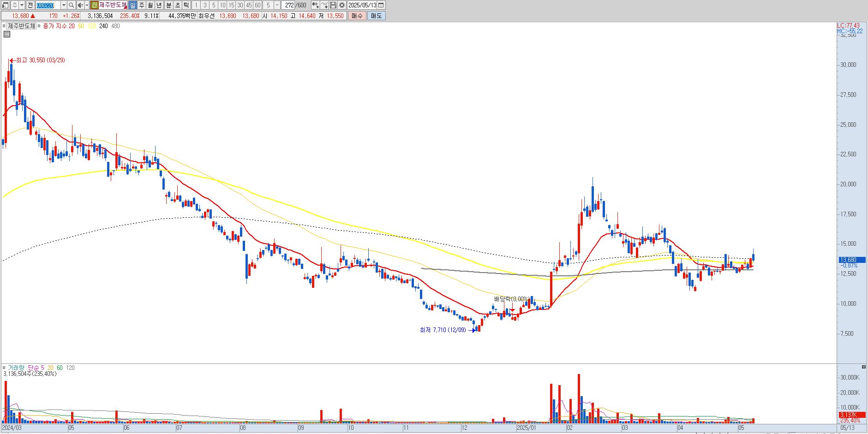Select the 30 interval button
The image size is (868, 434).
point(240,5)
